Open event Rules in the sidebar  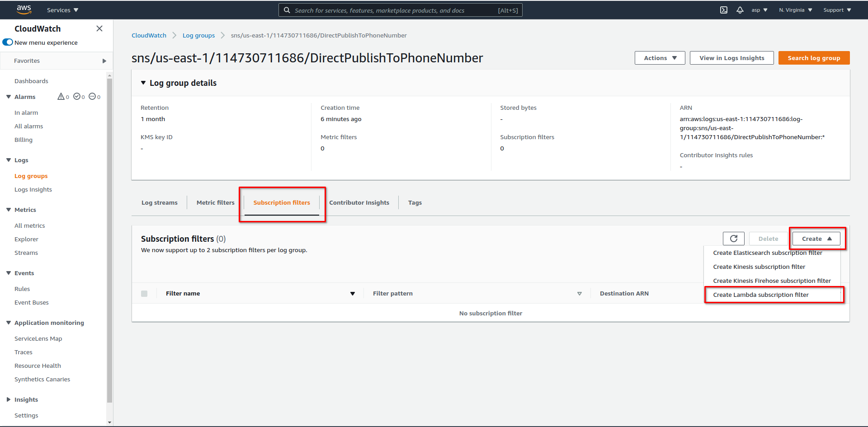tap(22, 289)
